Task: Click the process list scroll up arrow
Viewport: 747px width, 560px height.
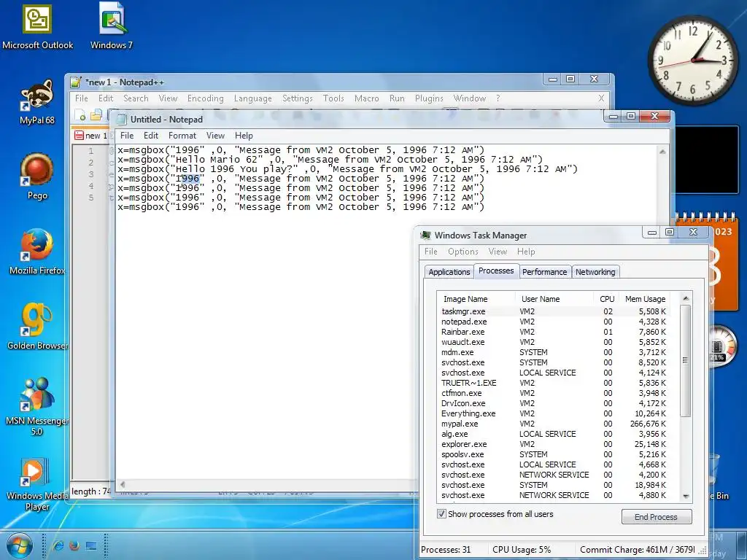Action: (x=686, y=298)
